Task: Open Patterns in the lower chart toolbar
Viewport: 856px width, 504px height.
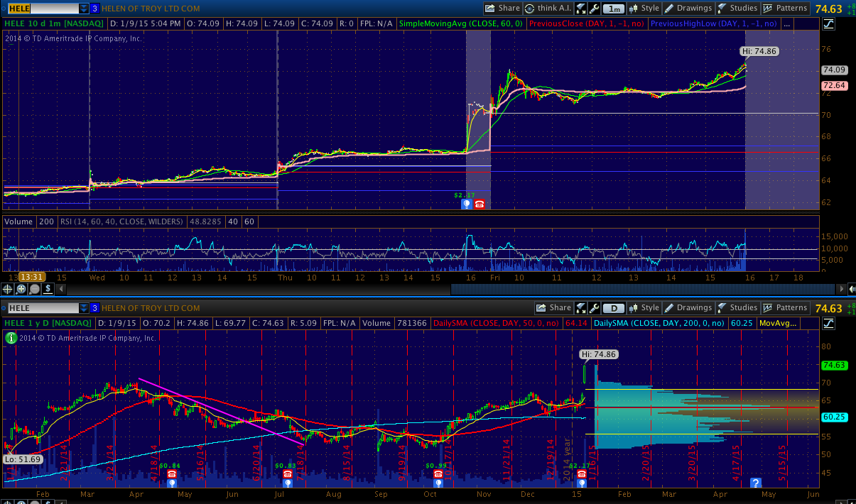Action: coord(785,308)
